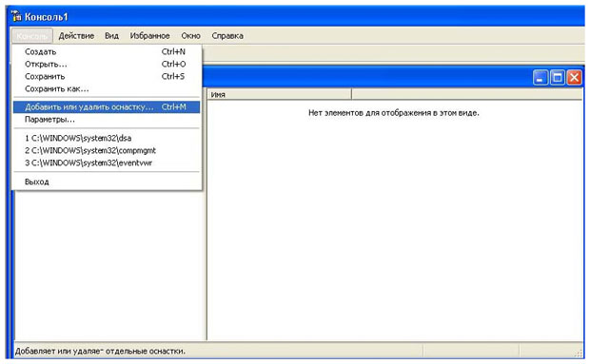This screenshot has height=364, width=590.
Task: Open recent file system32\compmgmt
Action: click(107, 150)
